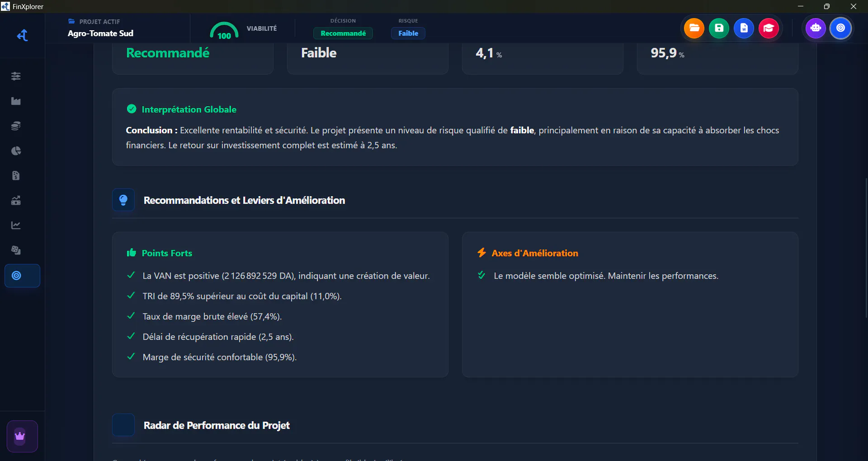868x461 pixels.
Task: Click the thumbs-up icon near Points Forts
Action: tap(132, 253)
